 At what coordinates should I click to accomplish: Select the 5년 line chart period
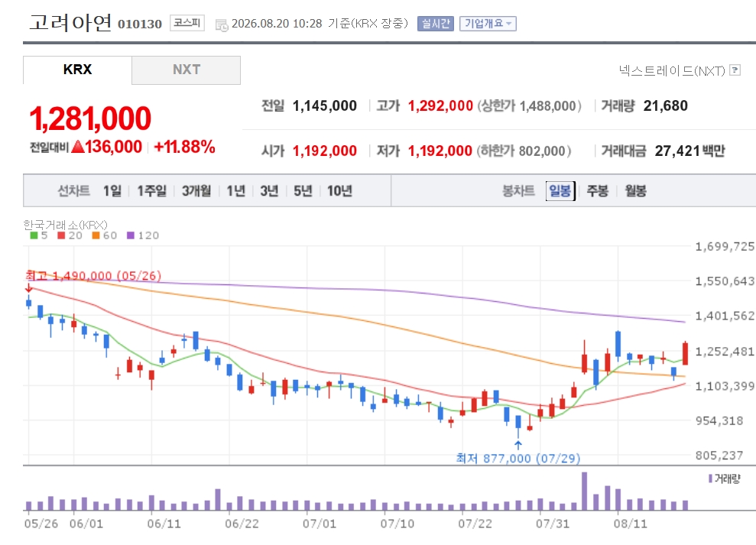tap(303, 191)
